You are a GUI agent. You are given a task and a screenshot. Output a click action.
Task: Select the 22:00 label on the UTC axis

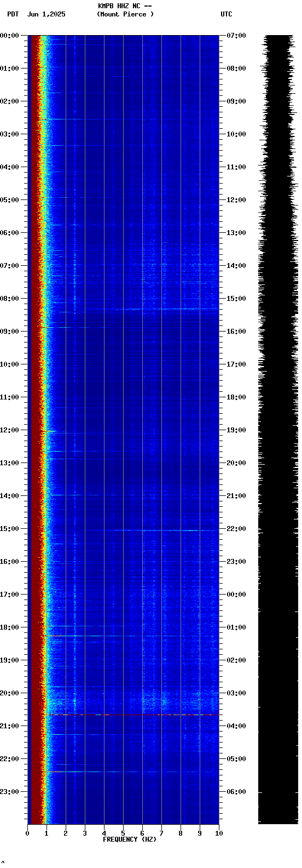pos(236,529)
